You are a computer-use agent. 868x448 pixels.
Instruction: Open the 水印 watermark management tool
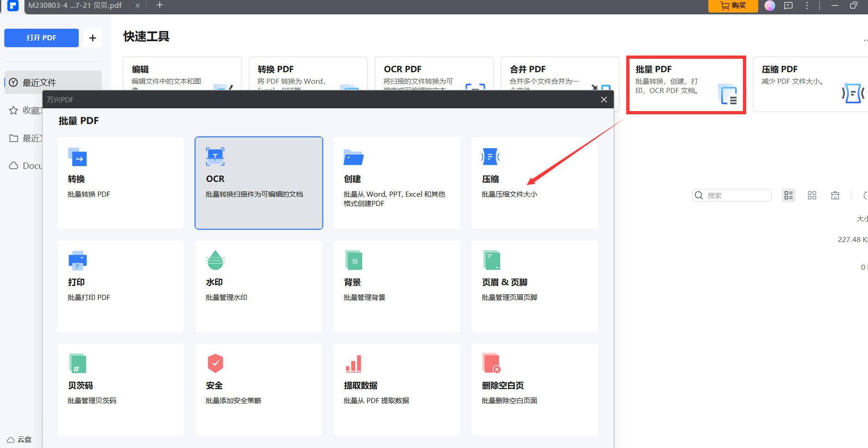(258, 286)
